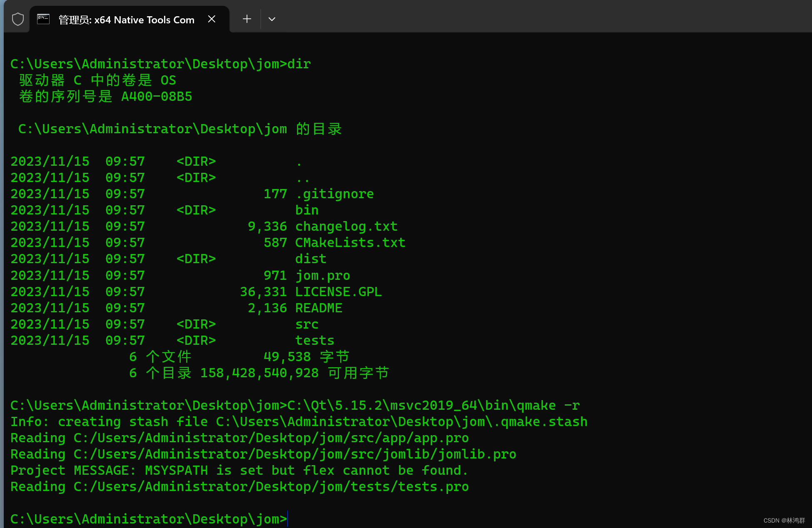Screen dimensions: 812x528
Task: Click the MSYSPATH project message line
Action: click(239, 471)
